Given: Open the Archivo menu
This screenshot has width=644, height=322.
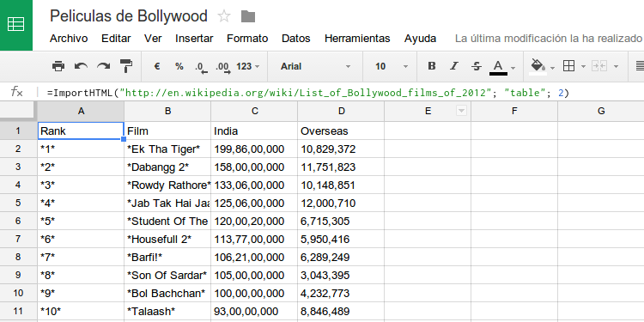Looking at the screenshot, I should click(69, 39).
